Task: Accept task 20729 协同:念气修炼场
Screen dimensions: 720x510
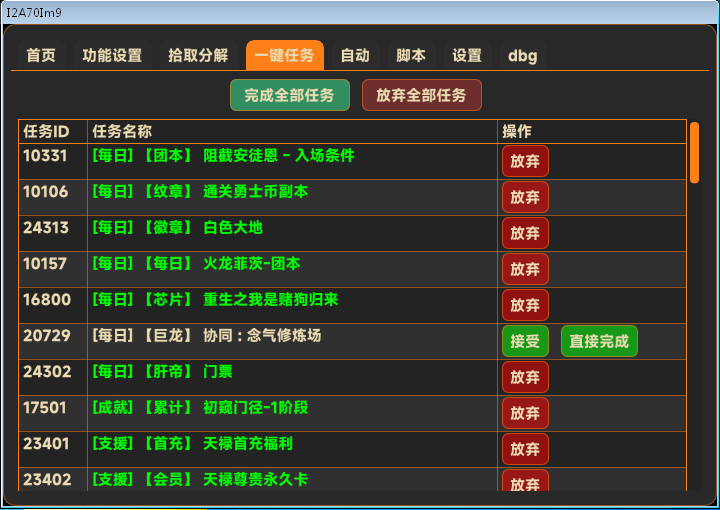Action: coord(525,341)
